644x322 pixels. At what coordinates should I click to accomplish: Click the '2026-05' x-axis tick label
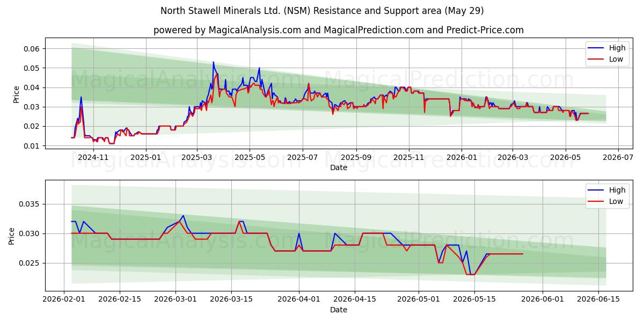[x=565, y=158]
